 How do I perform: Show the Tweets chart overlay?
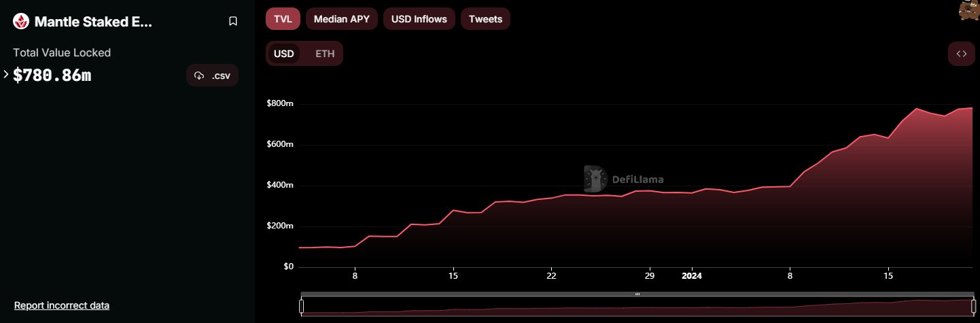pyautogui.click(x=485, y=19)
